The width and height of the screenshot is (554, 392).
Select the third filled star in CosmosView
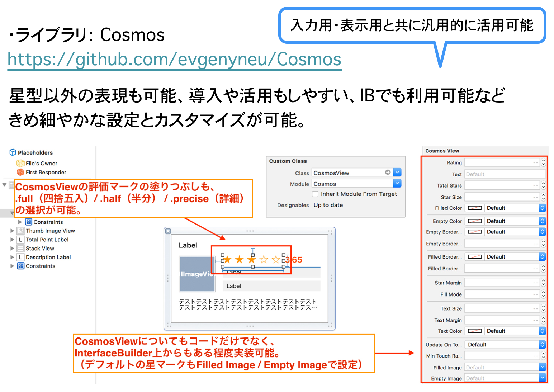tap(252, 259)
